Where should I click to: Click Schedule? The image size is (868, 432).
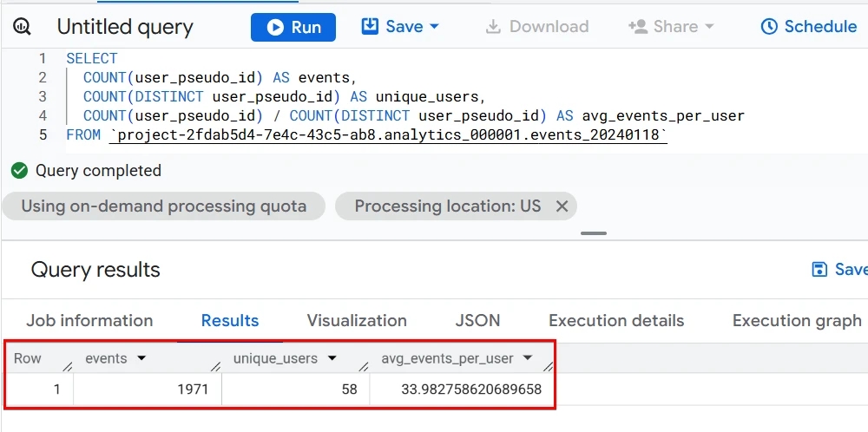pos(809,27)
